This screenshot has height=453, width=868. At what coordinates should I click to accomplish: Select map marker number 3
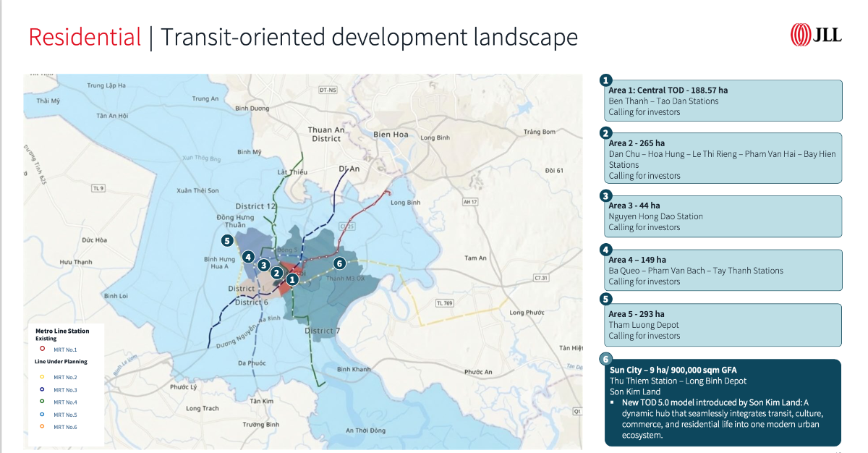click(264, 266)
